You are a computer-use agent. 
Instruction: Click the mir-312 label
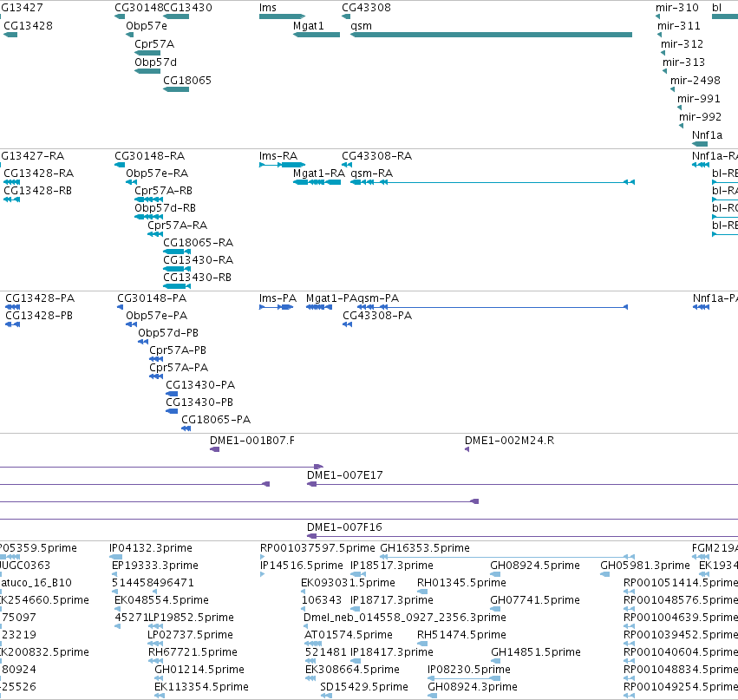682,43
